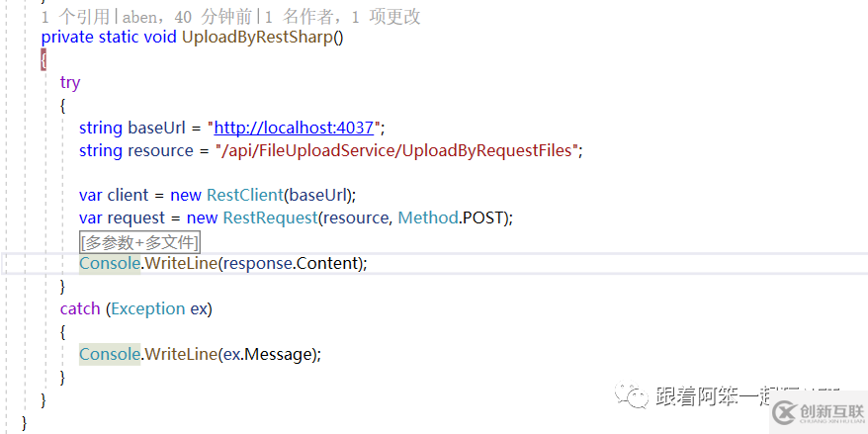The height and width of the screenshot is (434, 868).
Task: Click the catch keyword
Action: 80,308
